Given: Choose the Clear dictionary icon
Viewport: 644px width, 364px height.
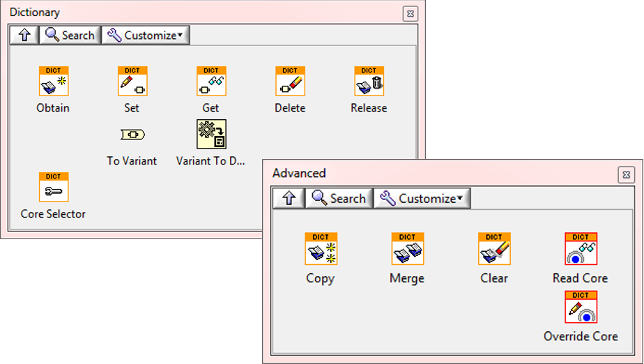Looking at the screenshot, I should [x=494, y=249].
